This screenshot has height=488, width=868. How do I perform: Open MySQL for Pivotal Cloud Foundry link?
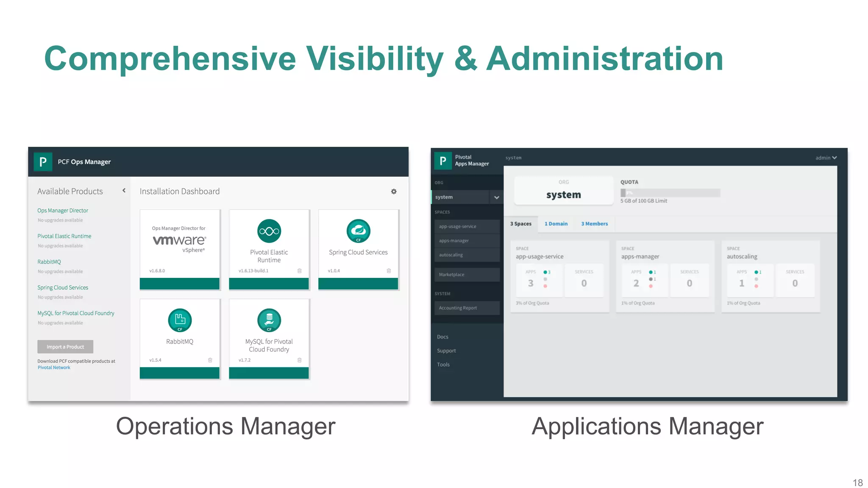tap(76, 313)
